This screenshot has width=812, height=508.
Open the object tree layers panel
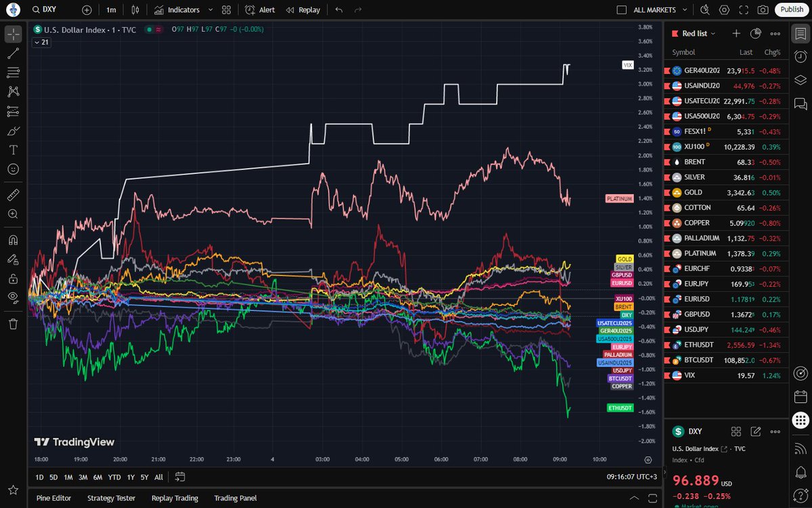click(800, 80)
